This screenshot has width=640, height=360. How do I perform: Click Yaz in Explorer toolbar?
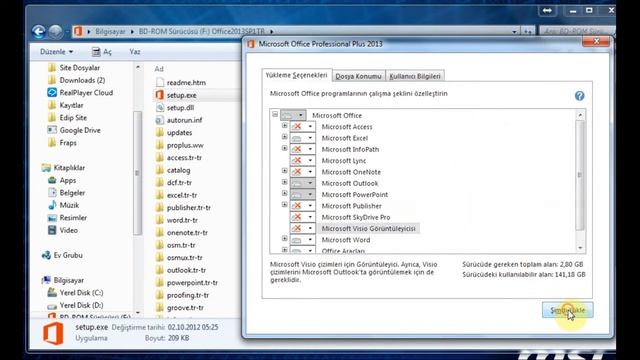pyautogui.click(x=135, y=52)
